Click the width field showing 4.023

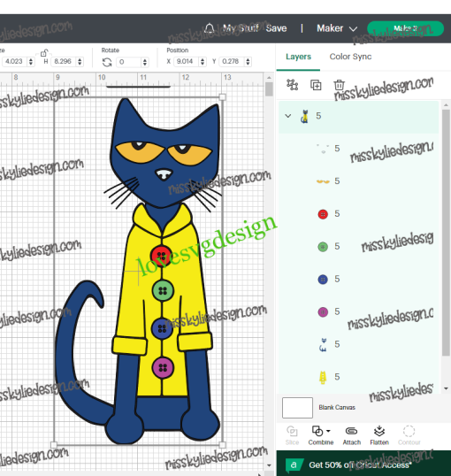pyautogui.click(x=14, y=61)
